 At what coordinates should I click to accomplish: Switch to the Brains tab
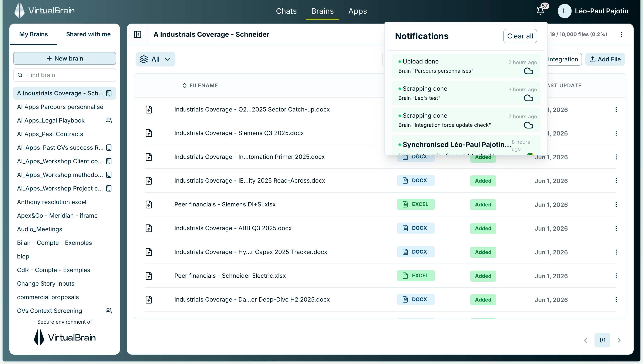click(322, 11)
